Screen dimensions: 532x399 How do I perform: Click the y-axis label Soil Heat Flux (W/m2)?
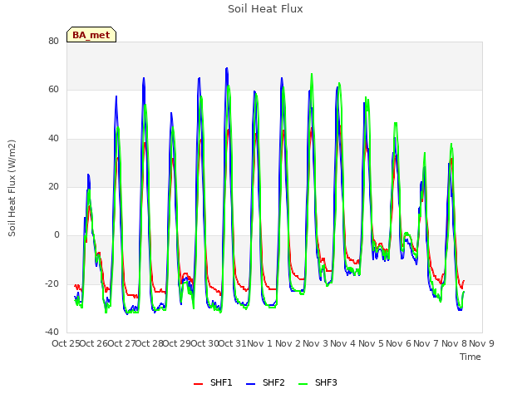pyautogui.click(x=12, y=188)
